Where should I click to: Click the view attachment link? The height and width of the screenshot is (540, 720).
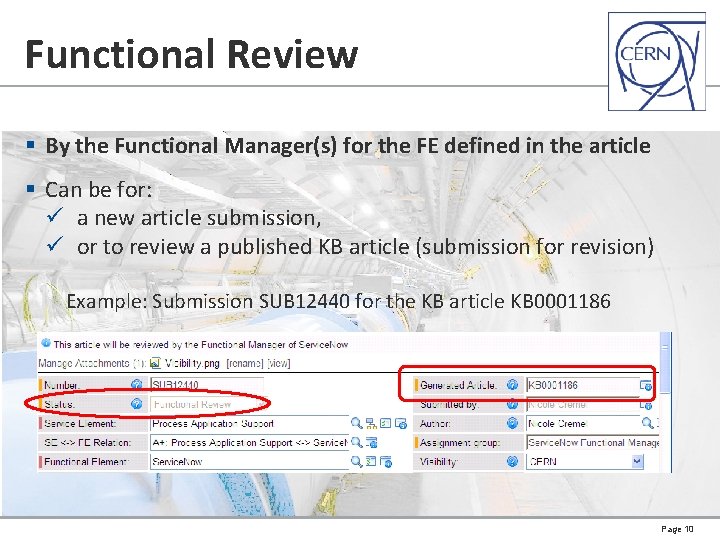point(279,363)
